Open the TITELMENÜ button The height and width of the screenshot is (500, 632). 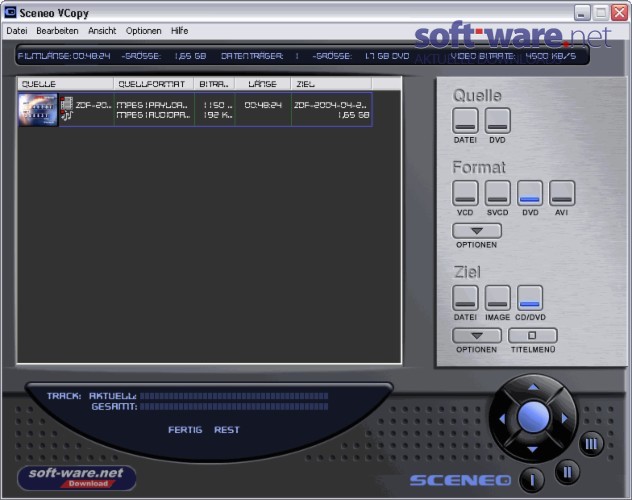tap(532, 335)
